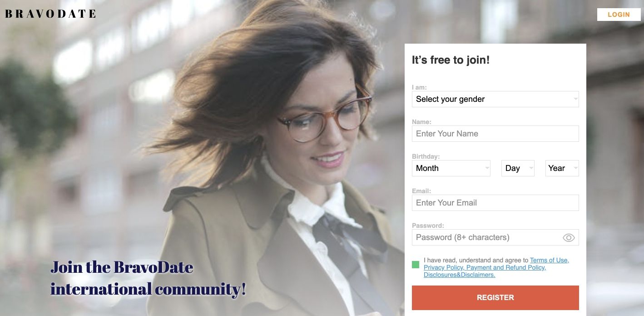This screenshot has height=316, width=644.
Task: View the Payment and Refund Policy
Action: [505, 267]
